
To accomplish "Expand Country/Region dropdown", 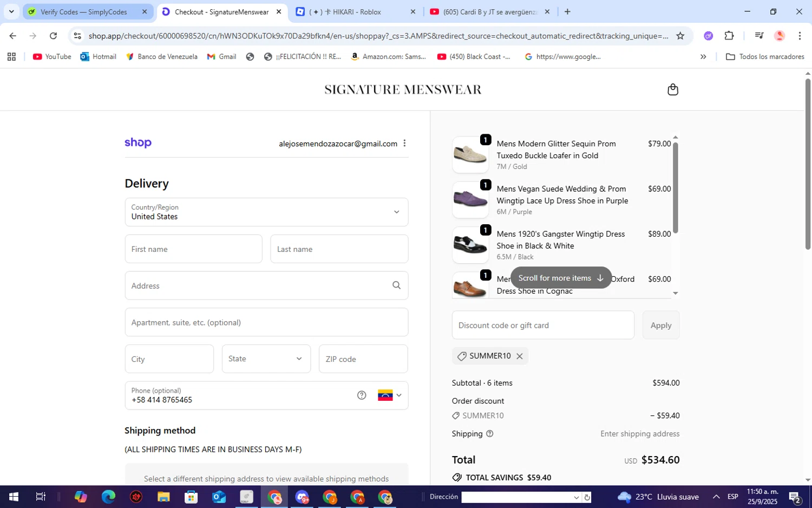I will pyautogui.click(x=266, y=212).
